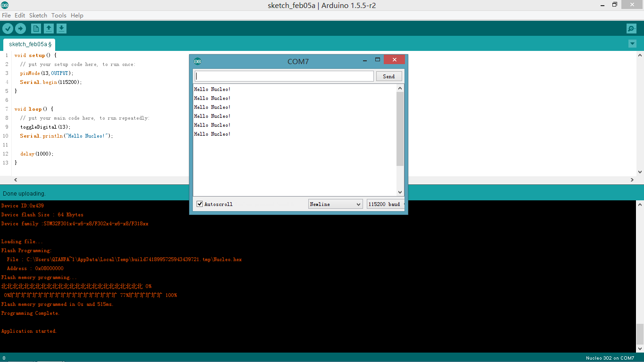Open the Serial Monitor magnifier icon
This screenshot has height=362, width=644.
click(x=631, y=29)
